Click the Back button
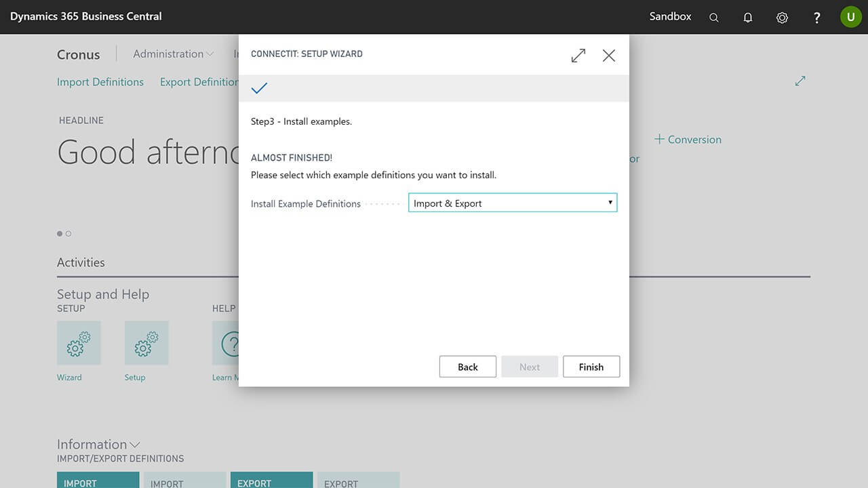Screen dimensions: 868x488 click(x=468, y=367)
